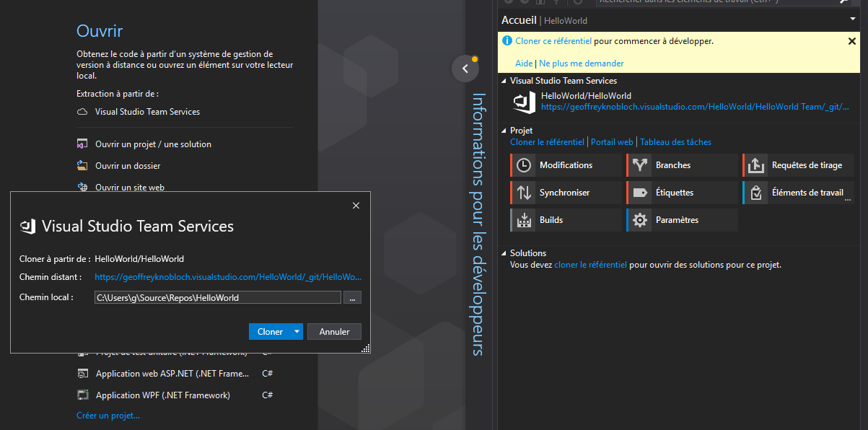Click the Ouvrir heading on the start page
Image resolution: width=868 pixels, height=430 pixels.
pos(100,31)
